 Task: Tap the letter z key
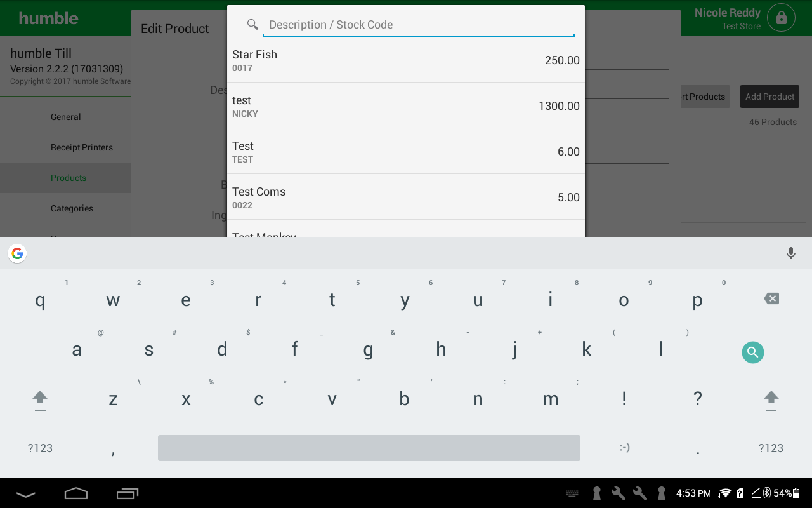(x=113, y=399)
